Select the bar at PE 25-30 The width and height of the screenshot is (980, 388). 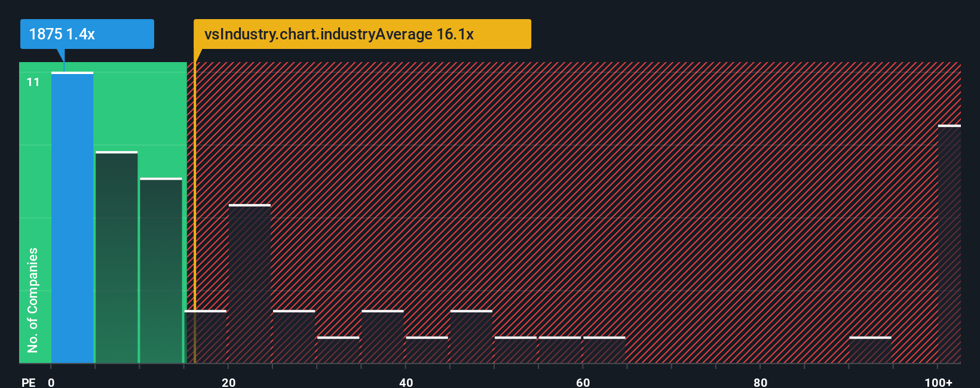(294, 337)
